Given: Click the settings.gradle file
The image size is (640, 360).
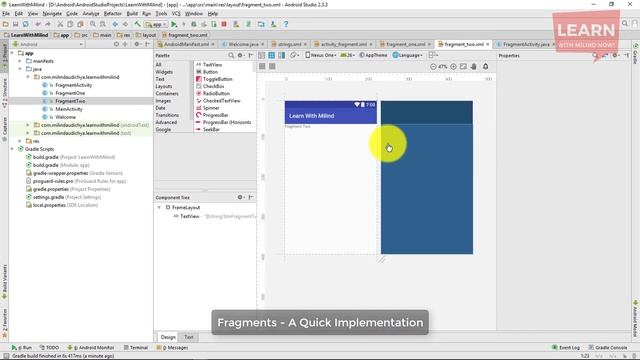Looking at the screenshot, I should coord(48,197).
